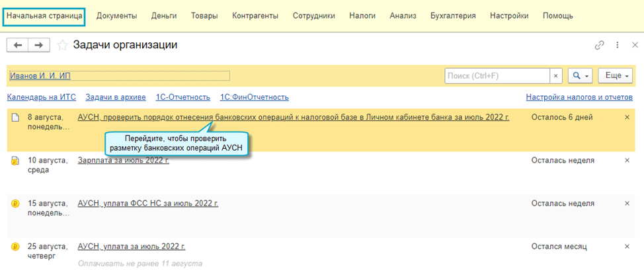Click the Зарплата за июль 2022 task link
The image size is (644, 275).
(123, 160)
